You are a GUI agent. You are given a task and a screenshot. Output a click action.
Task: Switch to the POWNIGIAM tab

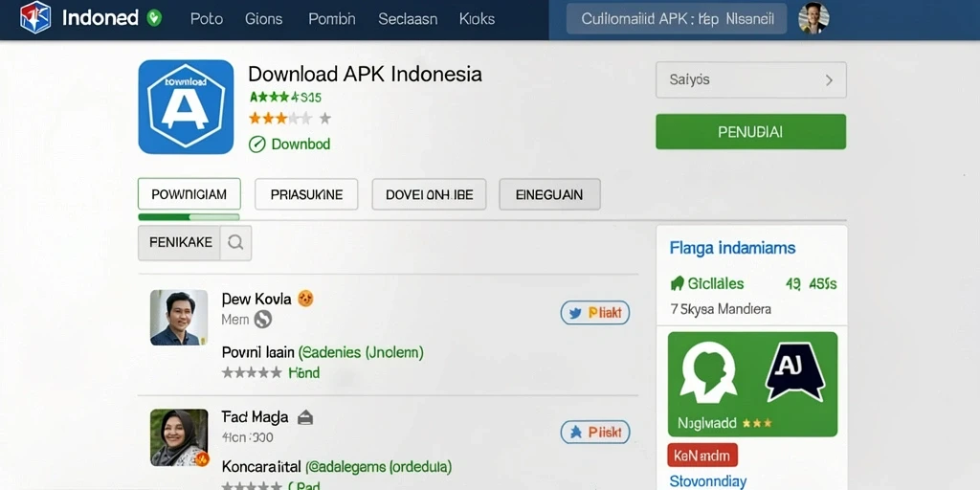coord(189,194)
